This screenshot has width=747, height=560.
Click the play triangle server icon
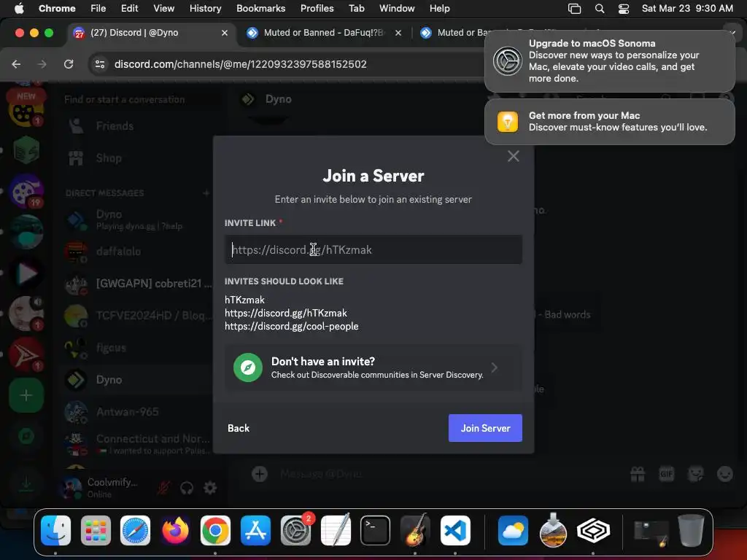coord(26,273)
